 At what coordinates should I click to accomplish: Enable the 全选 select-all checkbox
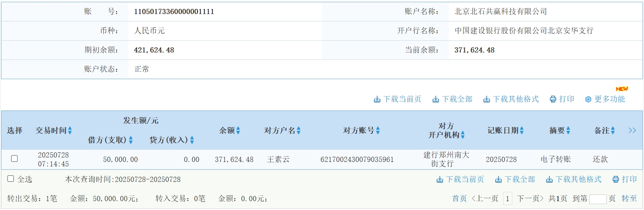click(x=11, y=179)
